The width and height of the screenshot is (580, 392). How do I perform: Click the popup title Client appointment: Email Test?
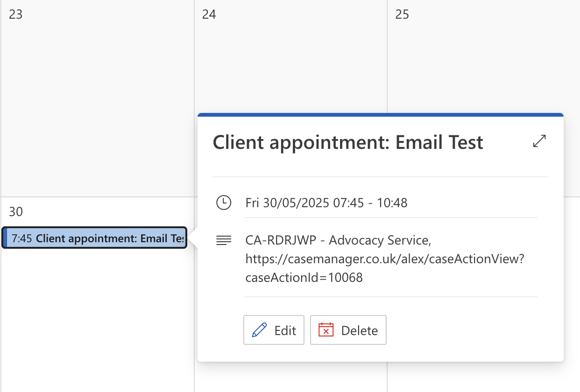pos(348,142)
